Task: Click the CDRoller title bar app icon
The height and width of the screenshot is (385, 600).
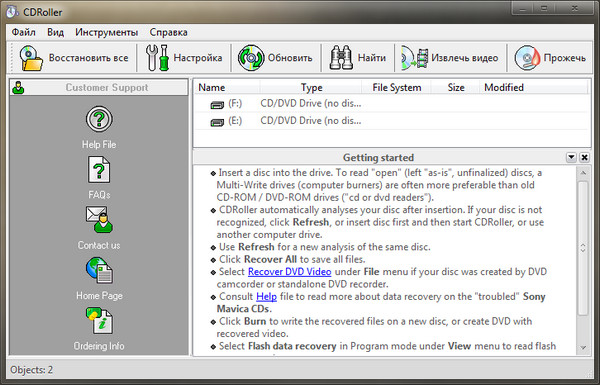Action: pos(12,11)
